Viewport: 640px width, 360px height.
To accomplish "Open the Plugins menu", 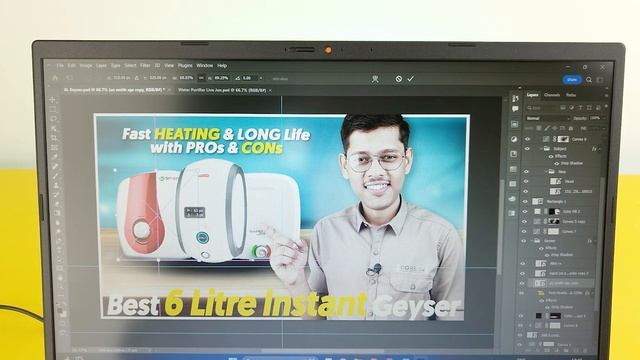I will pos(185,65).
